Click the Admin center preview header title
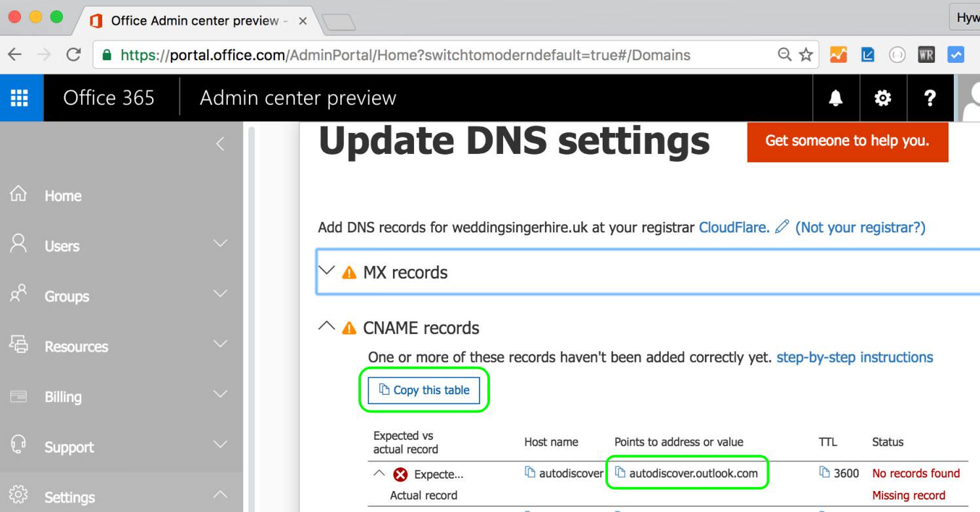This screenshot has width=980, height=512. coord(298,98)
